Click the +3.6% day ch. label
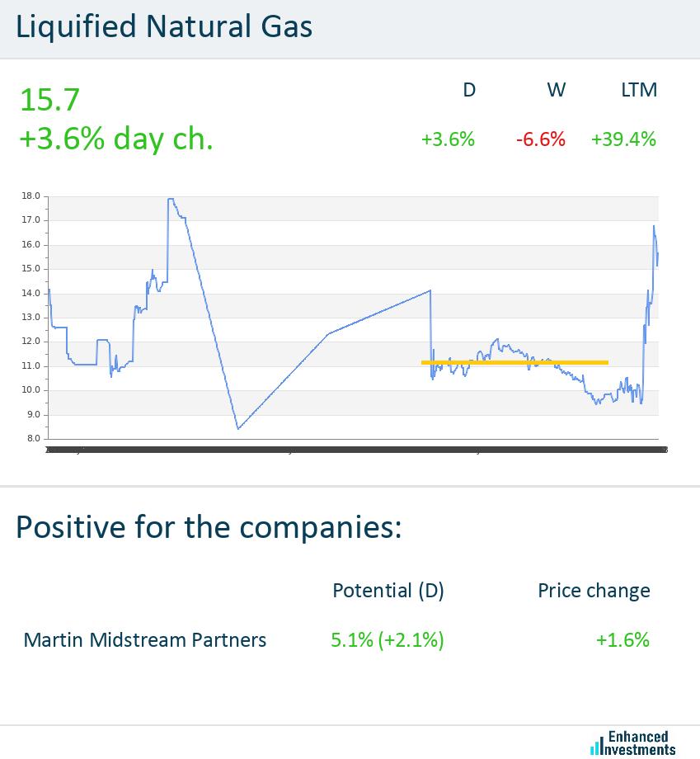The width and height of the screenshot is (700, 759). 115,139
